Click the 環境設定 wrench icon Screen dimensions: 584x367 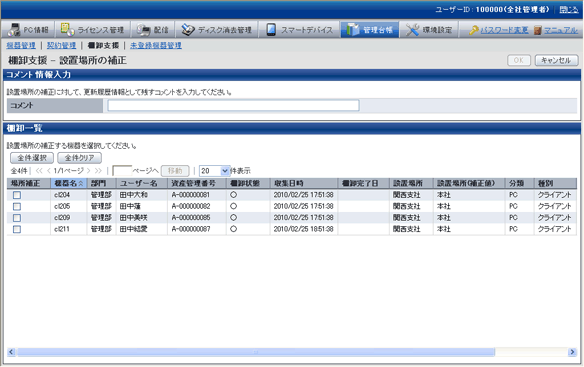(412, 30)
